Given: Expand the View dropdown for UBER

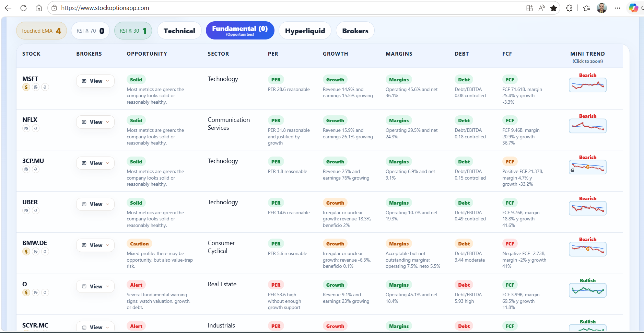Looking at the screenshot, I should tap(95, 204).
